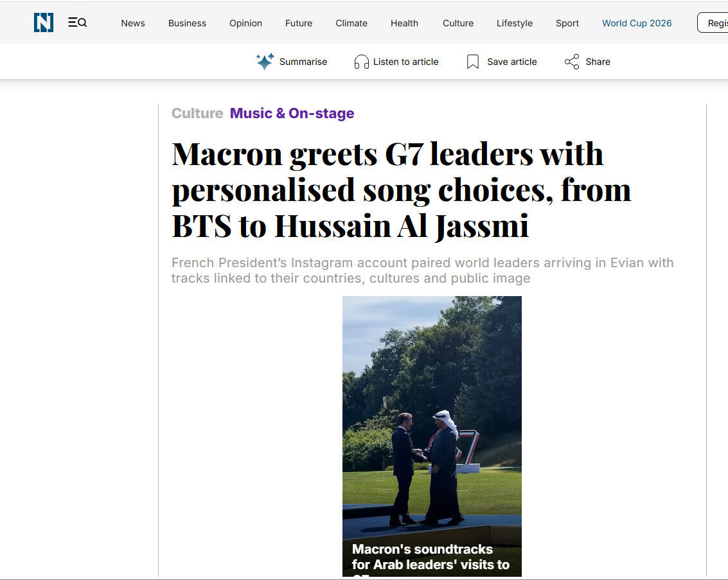The width and height of the screenshot is (728, 580).
Task: Click the French President's Instagram subheading
Action: (x=423, y=270)
